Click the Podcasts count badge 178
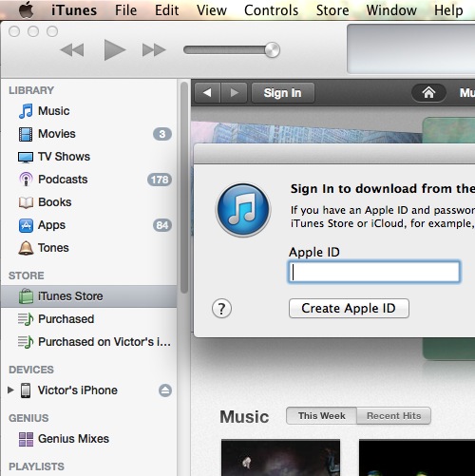 pyautogui.click(x=160, y=180)
